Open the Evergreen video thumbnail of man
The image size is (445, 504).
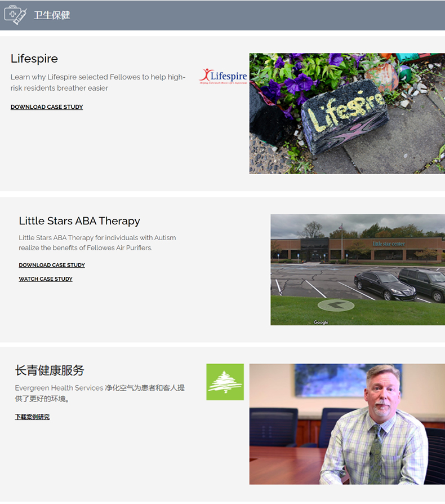click(x=347, y=424)
